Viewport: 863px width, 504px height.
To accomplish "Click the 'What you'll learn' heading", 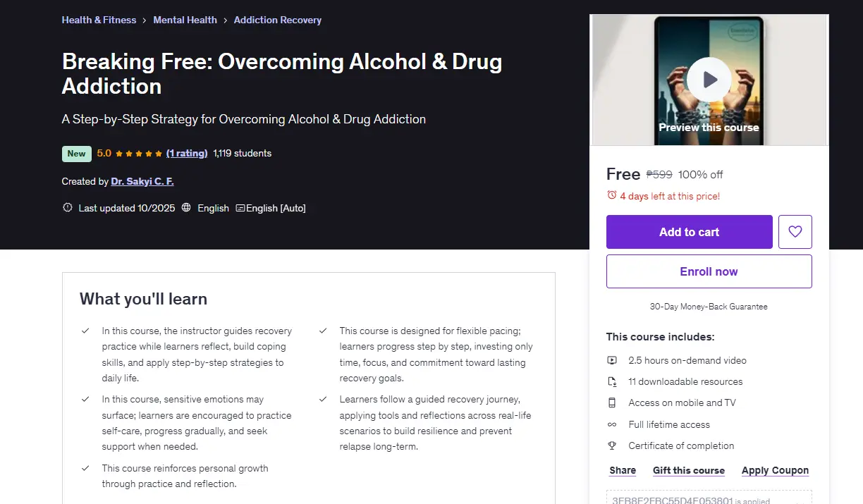I will [x=143, y=299].
